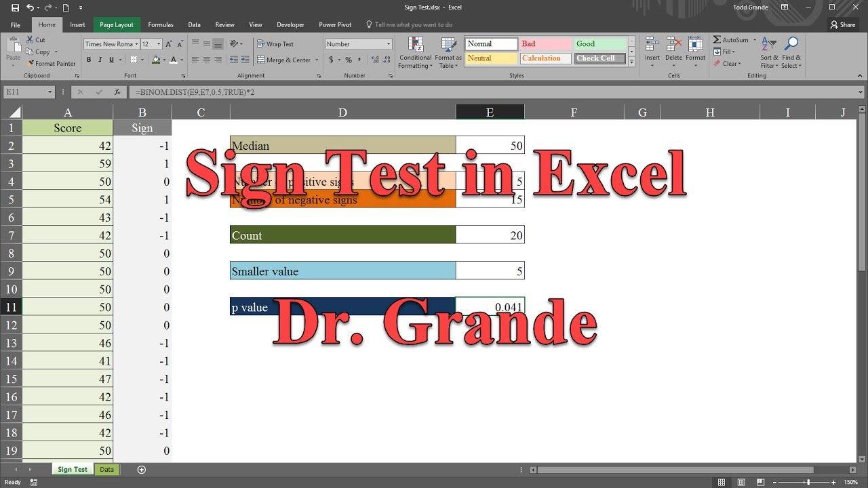This screenshot has width=868, height=488.
Task: Open the Data ribbon tab
Action: [194, 24]
